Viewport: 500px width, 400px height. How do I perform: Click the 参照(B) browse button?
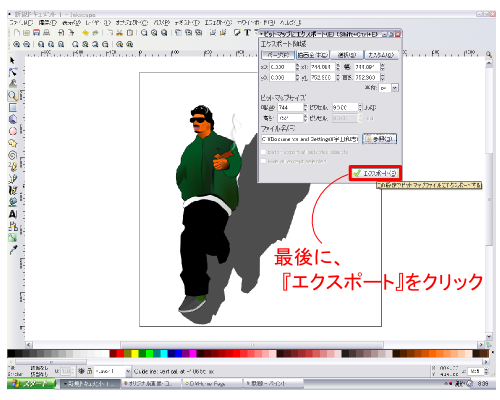(380, 139)
